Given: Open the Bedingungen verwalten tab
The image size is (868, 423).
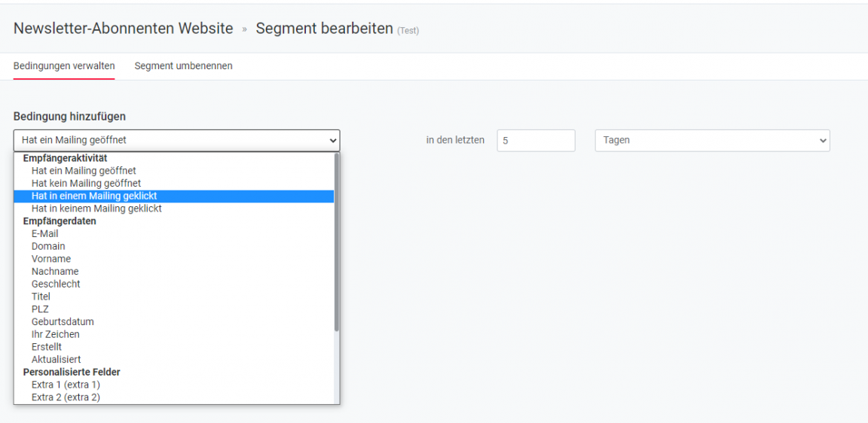Looking at the screenshot, I should (64, 66).
